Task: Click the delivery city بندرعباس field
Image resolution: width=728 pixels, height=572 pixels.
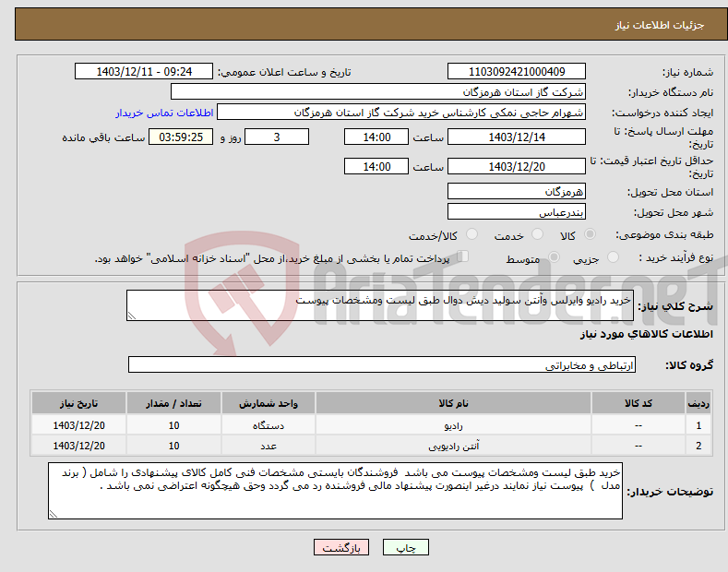Action: tap(517, 211)
